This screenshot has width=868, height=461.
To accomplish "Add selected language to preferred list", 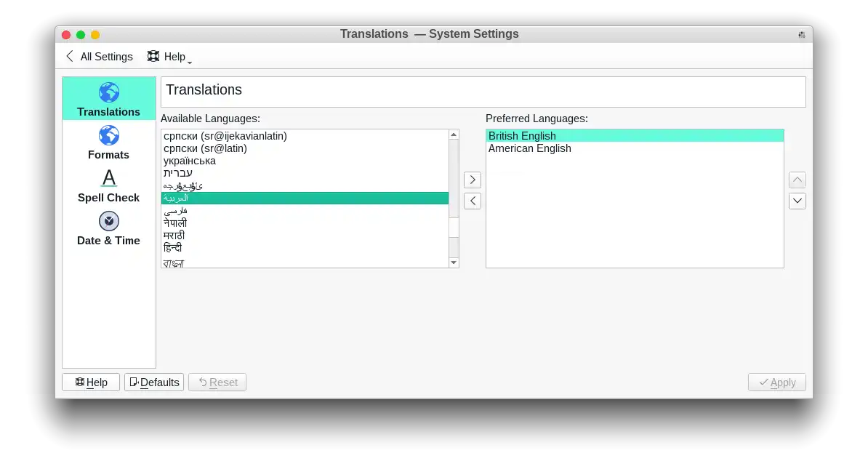I will [x=473, y=180].
